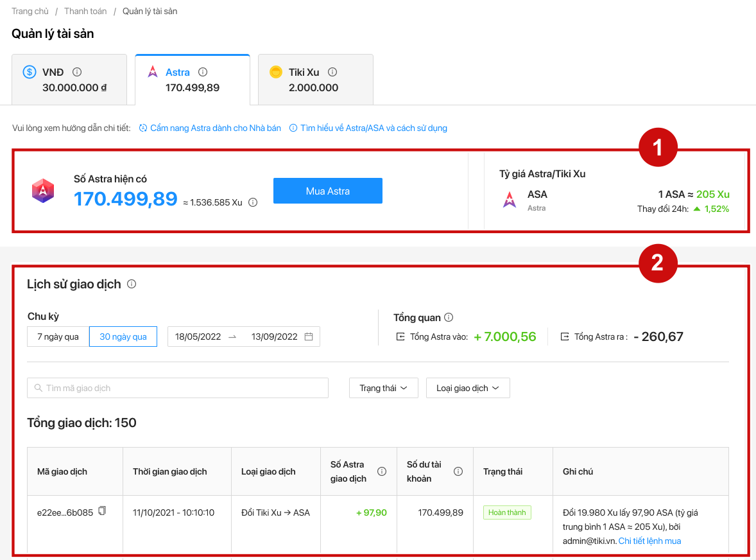Click the 205 Xu exchange rate value

point(712,195)
